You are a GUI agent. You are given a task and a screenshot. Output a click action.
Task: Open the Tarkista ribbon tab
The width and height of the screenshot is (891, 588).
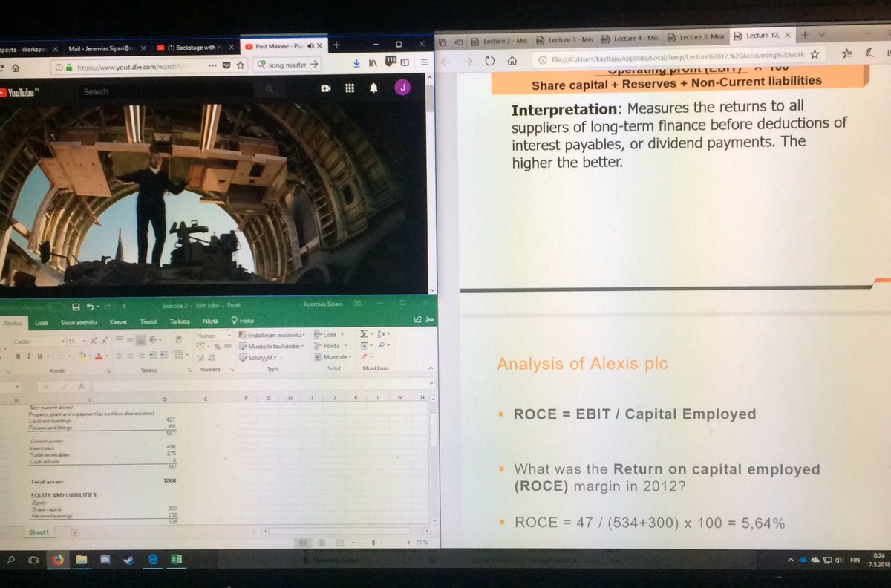pos(180,321)
